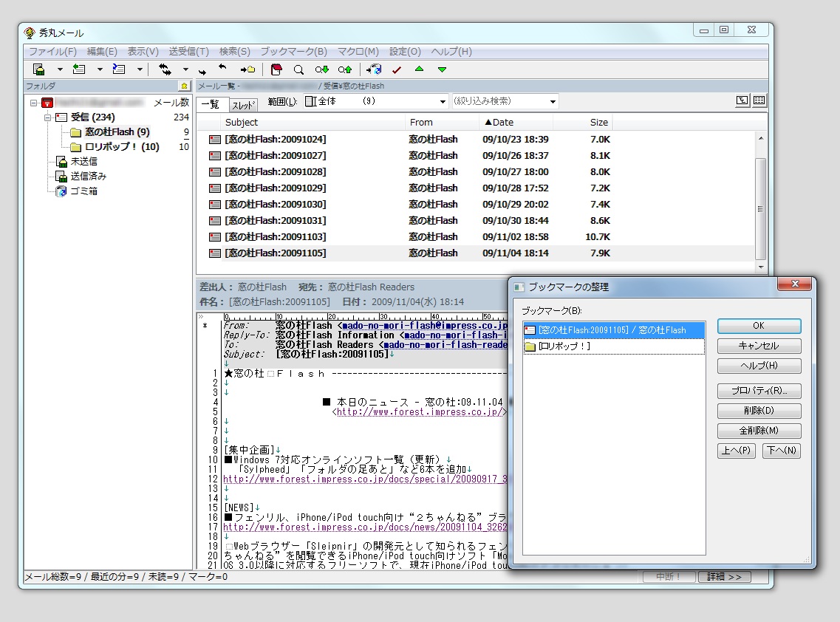The image size is (840, 622).
Task: Click the compose new mail toolbar icon
Action: pyautogui.click(x=39, y=69)
